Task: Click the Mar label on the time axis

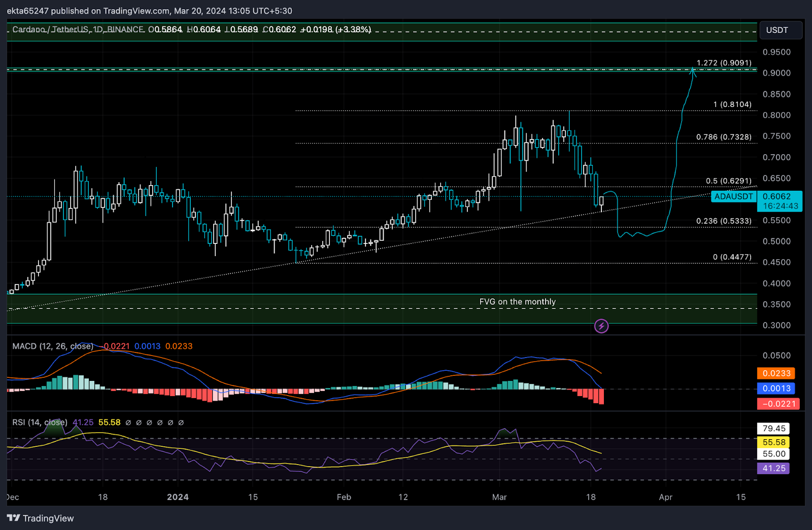Action: pyautogui.click(x=499, y=497)
